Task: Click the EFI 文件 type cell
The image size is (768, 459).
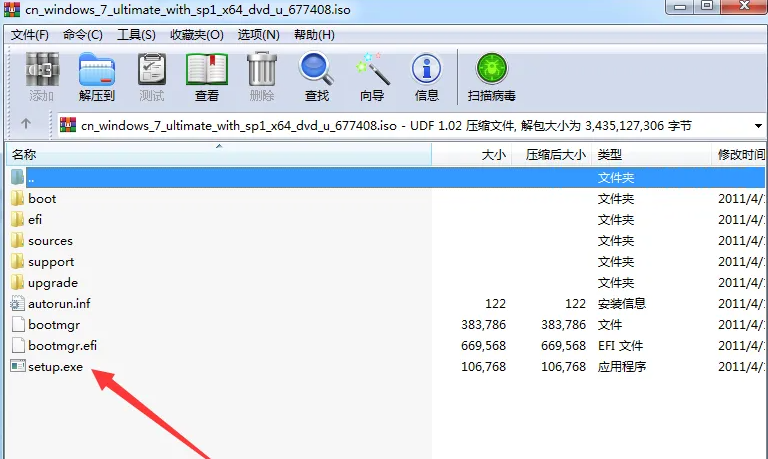Action: [x=620, y=346]
